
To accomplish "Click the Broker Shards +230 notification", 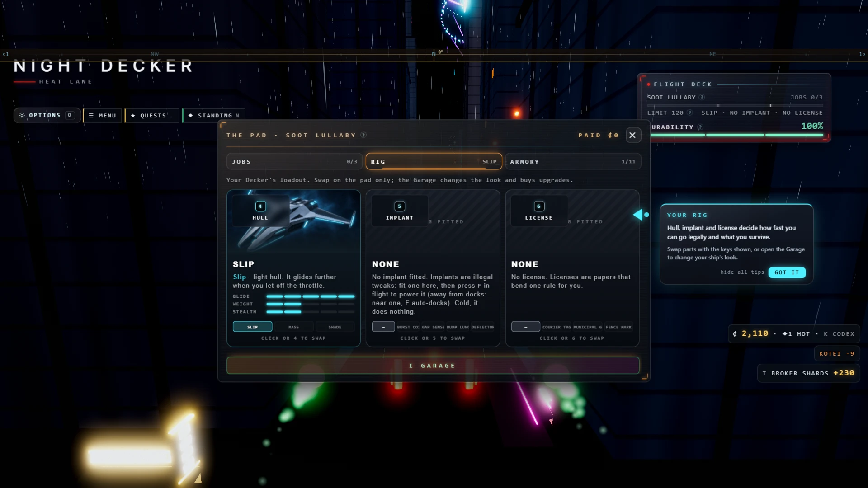I will click(x=808, y=373).
